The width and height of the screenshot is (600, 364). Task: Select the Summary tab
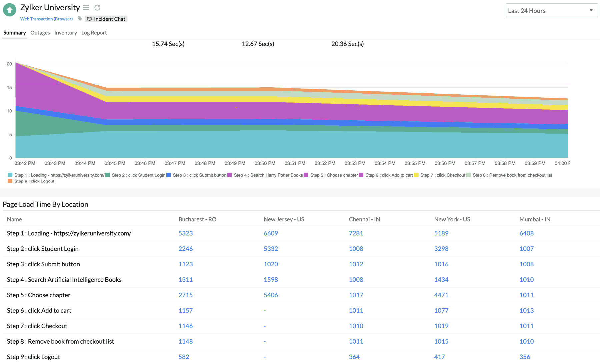[x=14, y=33]
